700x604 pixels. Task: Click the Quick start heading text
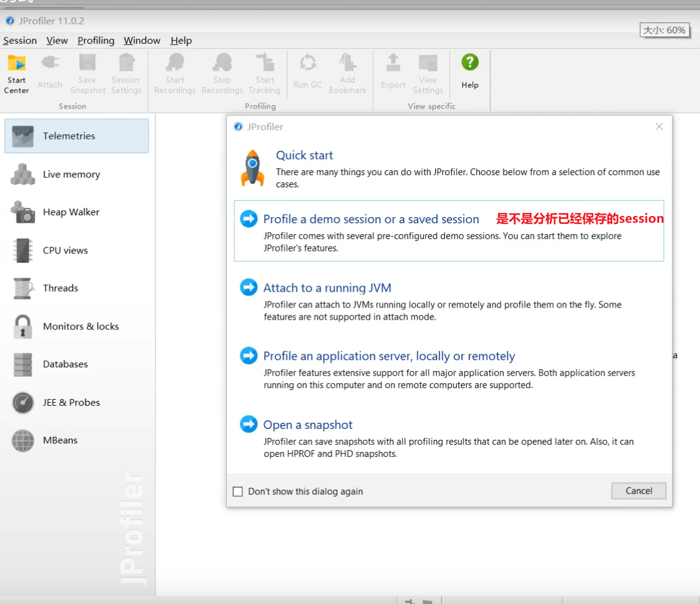304,155
